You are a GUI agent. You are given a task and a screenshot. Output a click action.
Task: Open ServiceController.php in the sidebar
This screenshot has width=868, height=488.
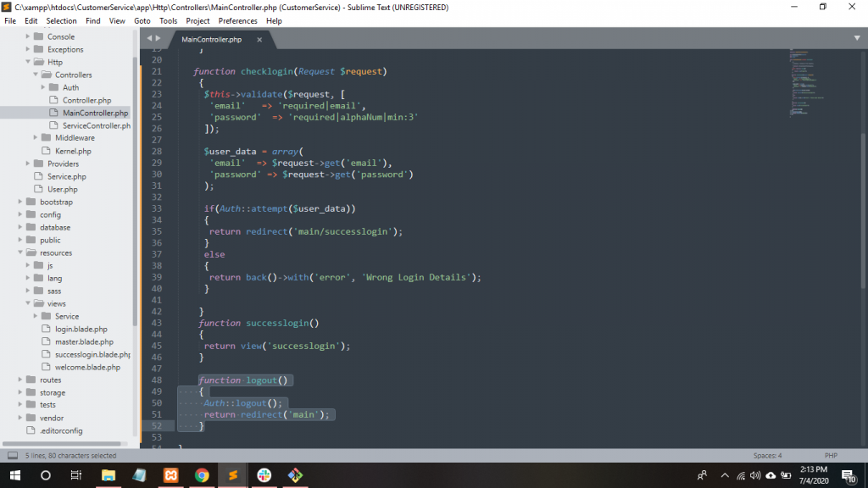(x=96, y=125)
